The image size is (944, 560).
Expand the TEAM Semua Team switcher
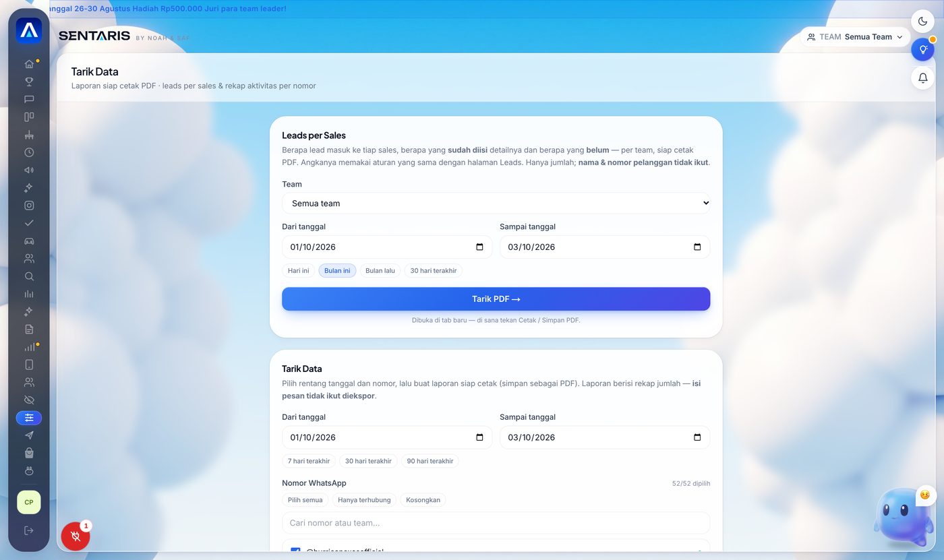855,37
